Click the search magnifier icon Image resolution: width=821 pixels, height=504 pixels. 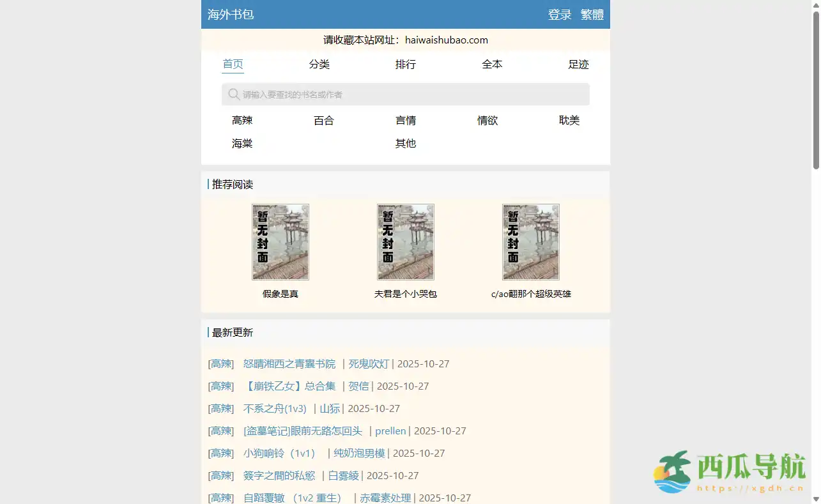234,94
